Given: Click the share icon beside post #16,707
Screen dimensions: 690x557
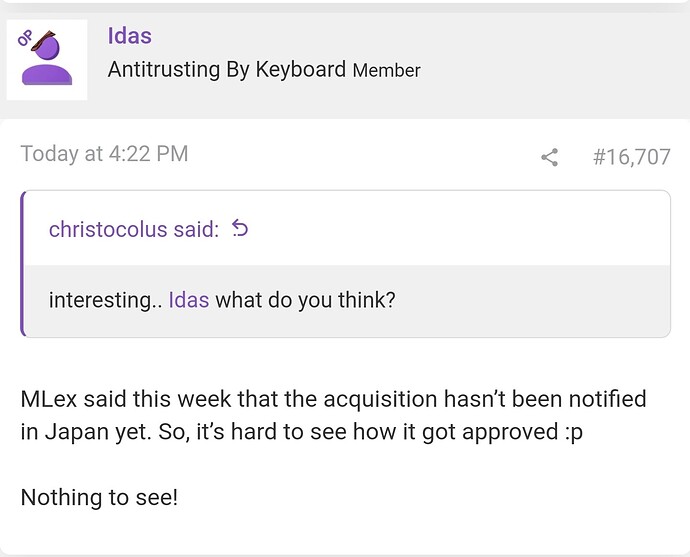Looking at the screenshot, I should [549, 157].
